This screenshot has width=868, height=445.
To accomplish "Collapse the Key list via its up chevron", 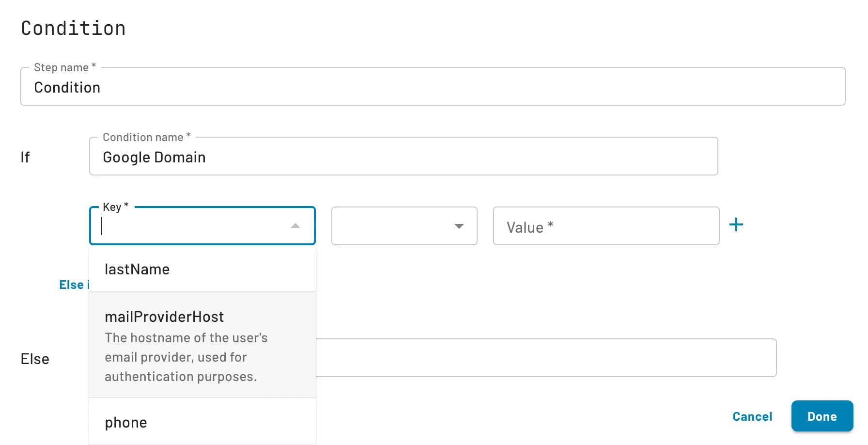I will [295, 226].
